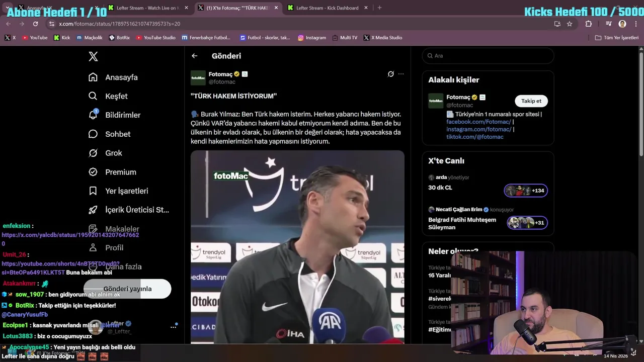
Task: Click the +134 listeners badge
Action: pos(526,191)
